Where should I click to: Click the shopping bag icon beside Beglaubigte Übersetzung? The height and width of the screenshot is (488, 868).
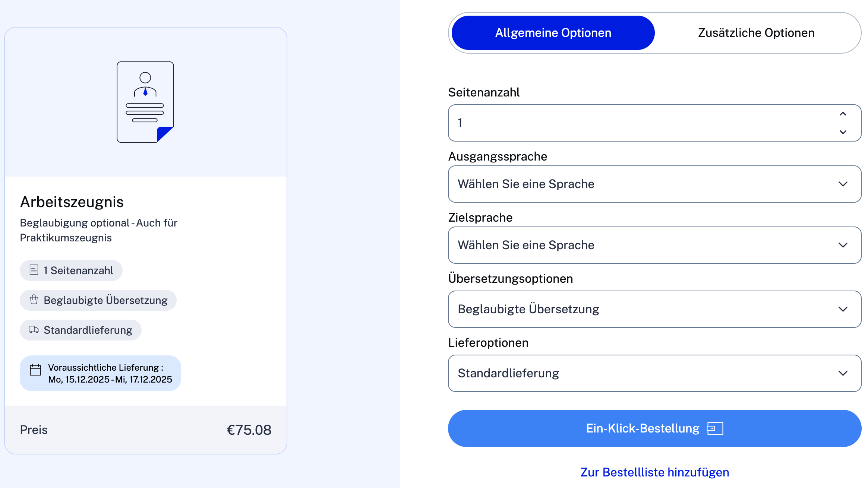tap(34, 300)
